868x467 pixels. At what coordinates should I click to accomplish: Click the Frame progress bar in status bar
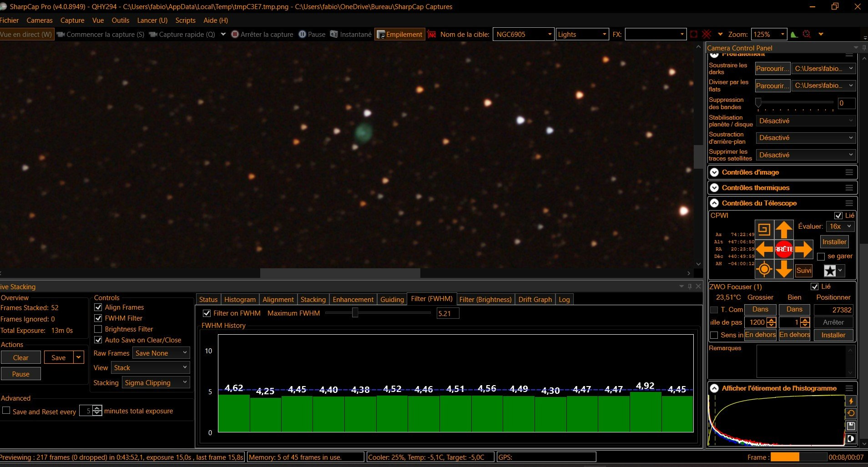799,457
